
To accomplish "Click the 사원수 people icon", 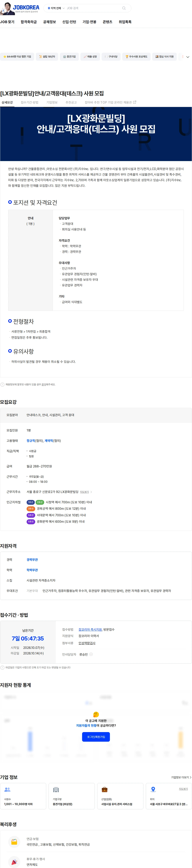I will click(x=7, y=789).
